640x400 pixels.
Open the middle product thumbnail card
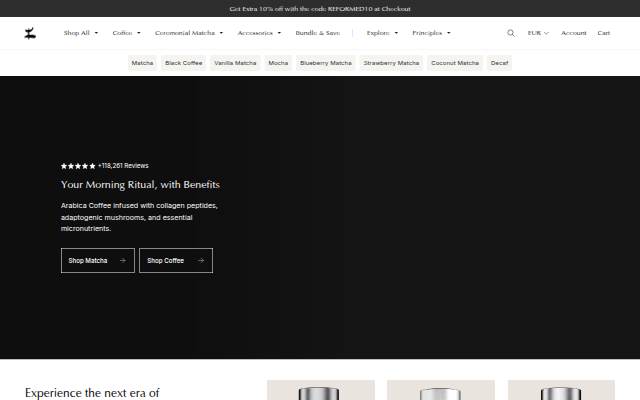441,390
